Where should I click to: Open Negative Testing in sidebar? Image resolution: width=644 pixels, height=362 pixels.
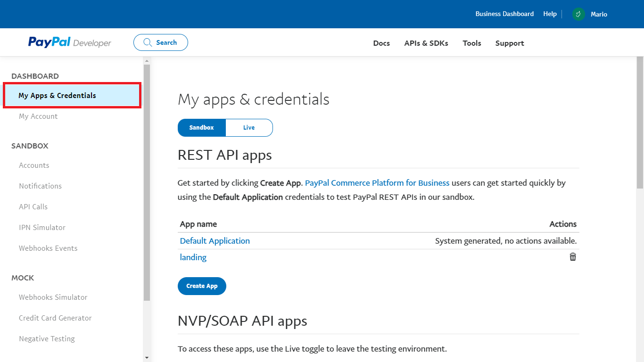click(x=47, y=339)
